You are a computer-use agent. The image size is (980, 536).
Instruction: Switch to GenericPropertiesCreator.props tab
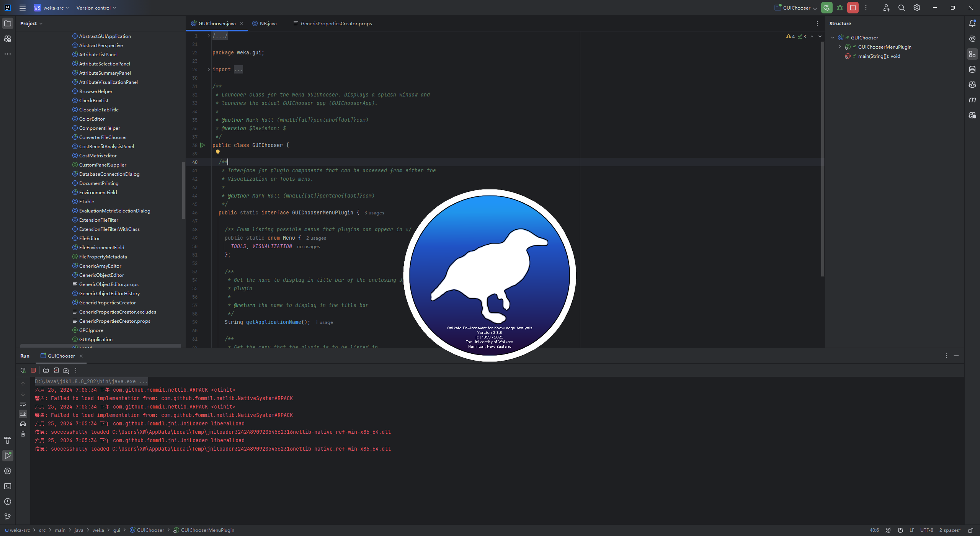tap(333, 23)
